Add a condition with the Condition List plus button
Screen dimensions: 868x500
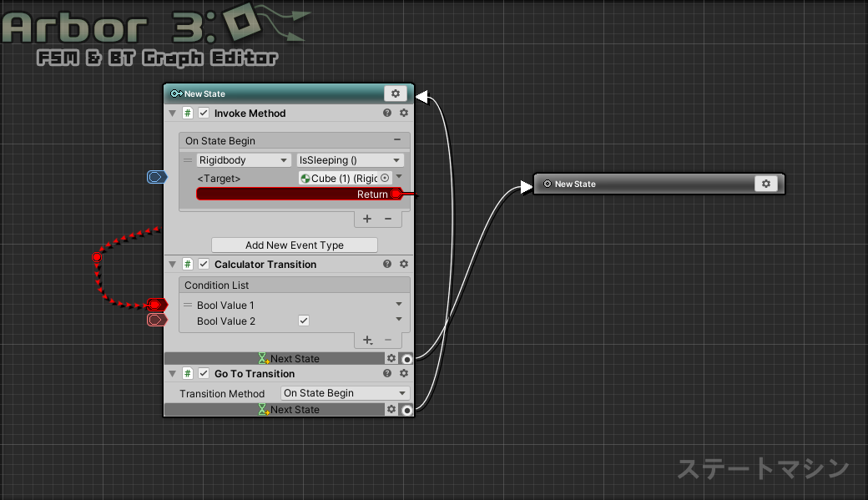367,341
